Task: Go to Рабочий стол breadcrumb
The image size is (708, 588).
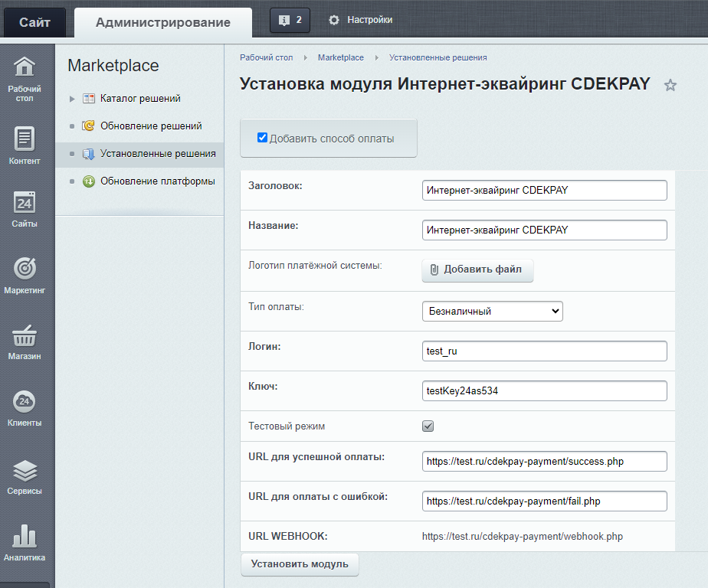Action: pyautogui.click(x=267, y=57)
